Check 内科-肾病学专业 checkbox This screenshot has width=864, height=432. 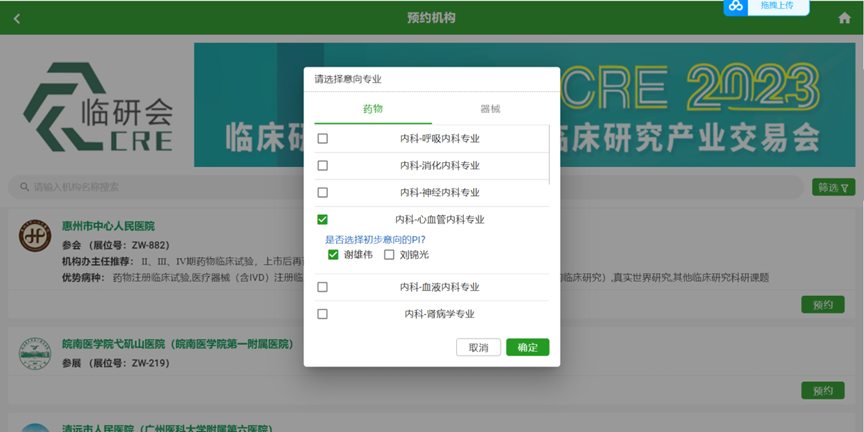pyautogui.click(x=322, y=314)
